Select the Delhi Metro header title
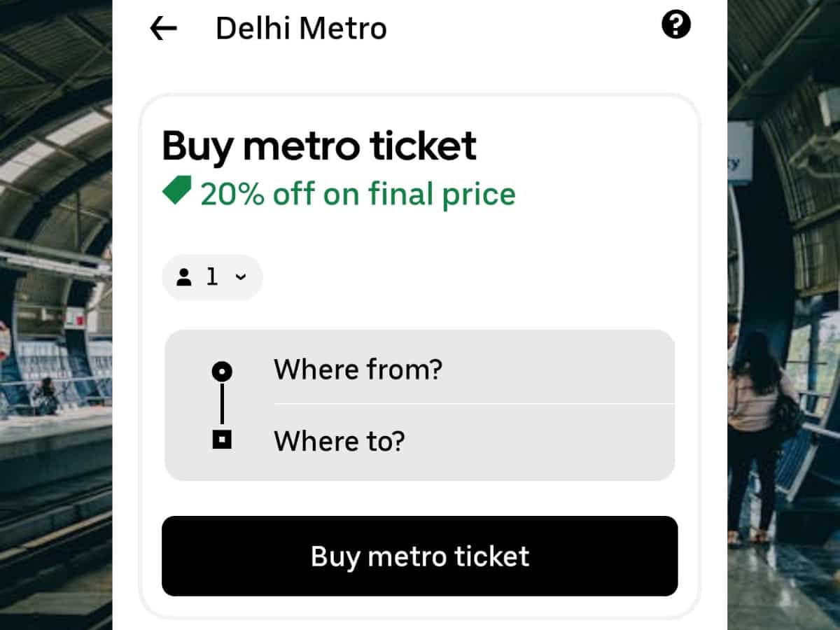Image resolution: width=840 pixels, height=630 pixels. 300,28
